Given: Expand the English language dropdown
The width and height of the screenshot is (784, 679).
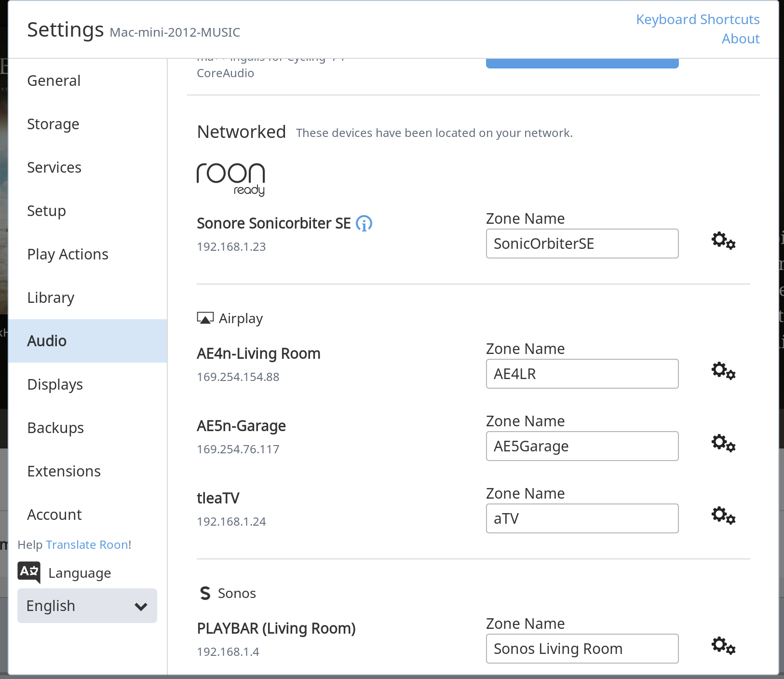Looking at the screenshot, I should (x=87, y=606).
